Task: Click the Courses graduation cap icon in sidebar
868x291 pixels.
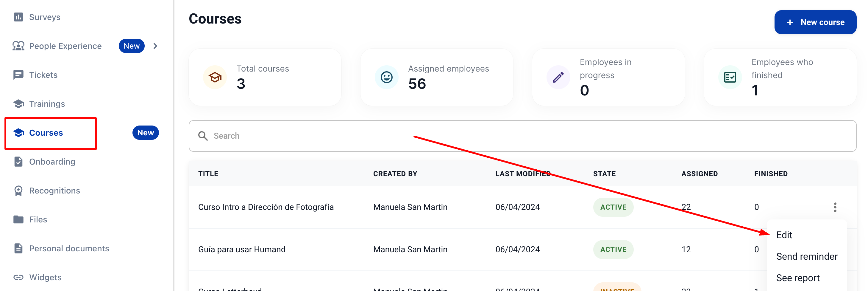Action: [18, 133]
